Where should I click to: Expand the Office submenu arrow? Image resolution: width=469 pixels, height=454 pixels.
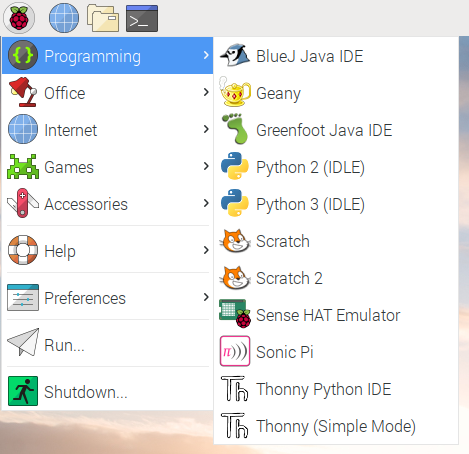coord(206,92)
